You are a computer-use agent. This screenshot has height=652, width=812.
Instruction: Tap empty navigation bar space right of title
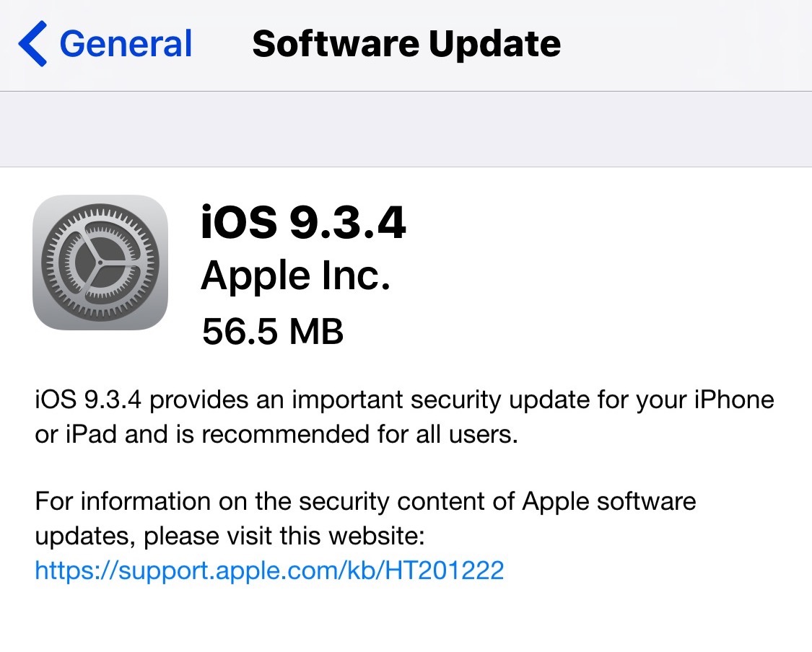[686, 43]
